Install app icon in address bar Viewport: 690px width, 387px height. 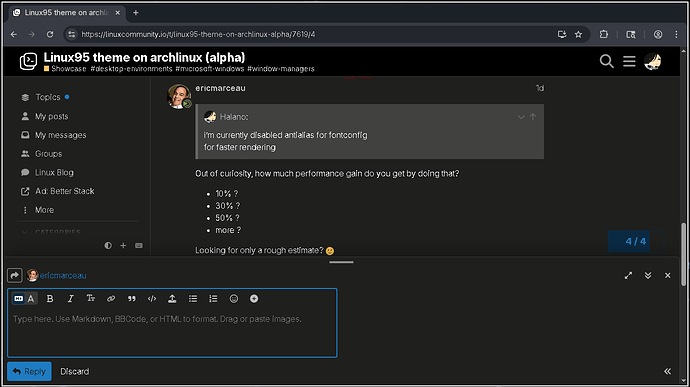point(562,34)
